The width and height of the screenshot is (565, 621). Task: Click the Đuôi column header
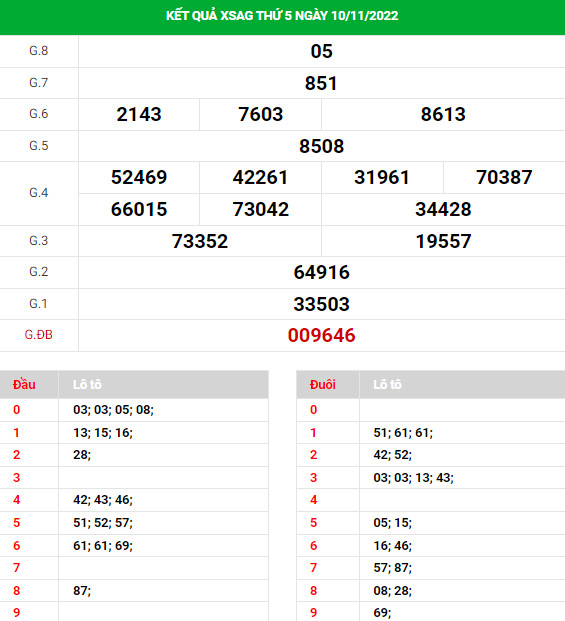pyautogui.click(x=323, y=385)
